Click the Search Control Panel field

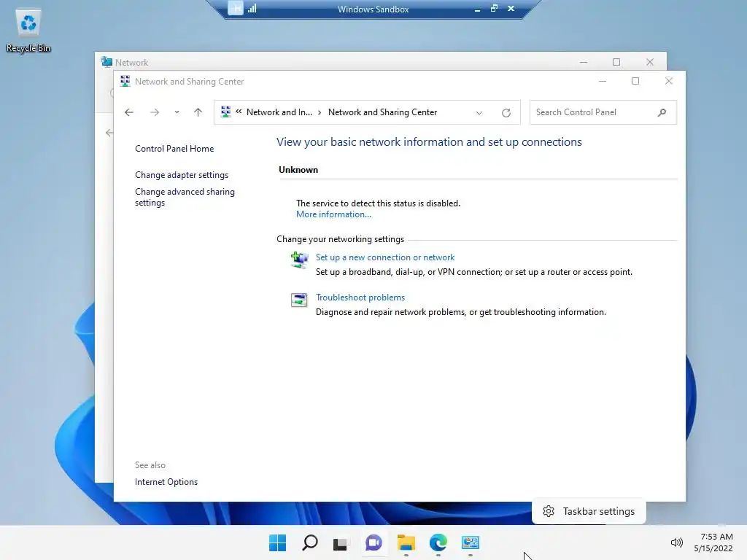[603, 112]
